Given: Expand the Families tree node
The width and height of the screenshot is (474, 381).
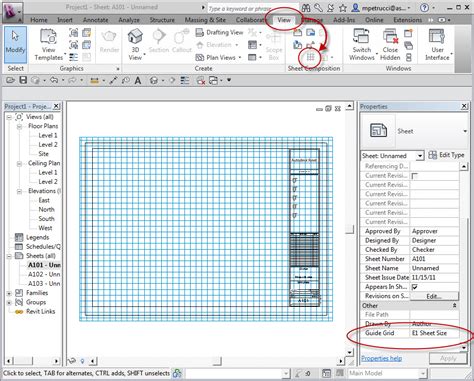Looking at the screenshot, I should [9, 293].
